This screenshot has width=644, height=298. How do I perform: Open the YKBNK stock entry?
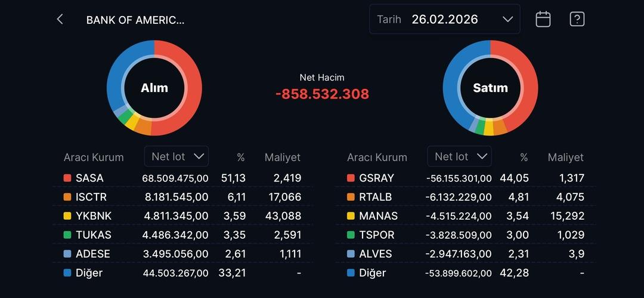94,216
